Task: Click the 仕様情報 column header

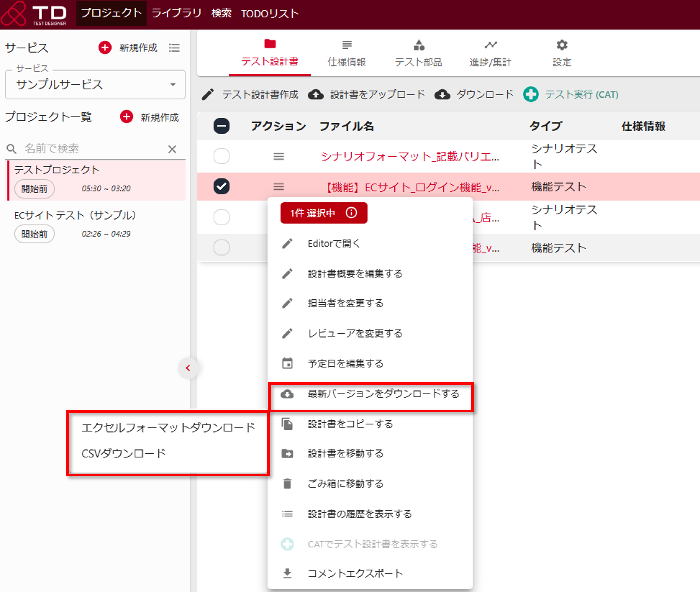Action: coord(643,126)
